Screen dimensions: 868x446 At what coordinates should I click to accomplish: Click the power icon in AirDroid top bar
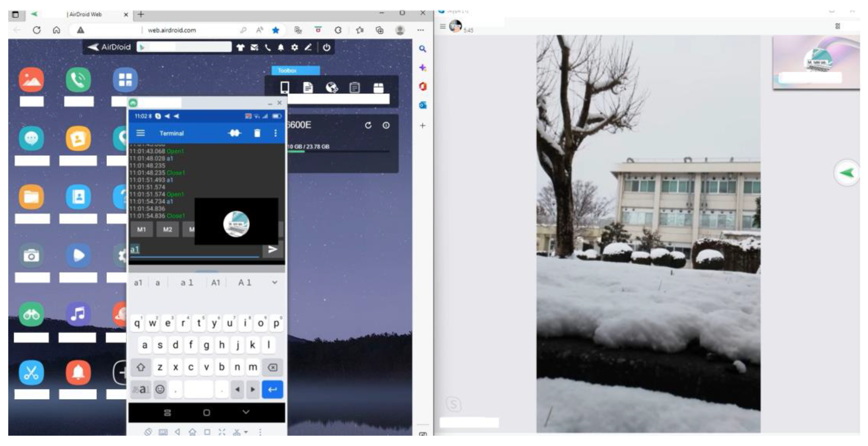pyautogui.click(x=327, y=47)
